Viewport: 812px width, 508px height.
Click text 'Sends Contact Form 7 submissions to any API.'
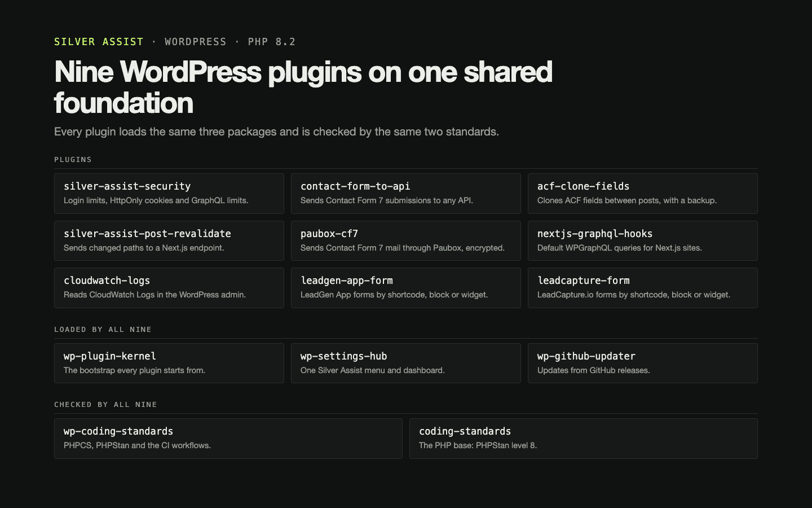[x=387, y=200]
